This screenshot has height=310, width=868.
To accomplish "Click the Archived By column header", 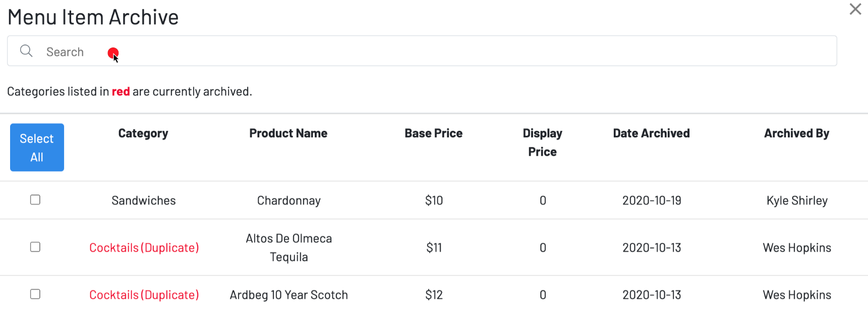I will 797,133.
